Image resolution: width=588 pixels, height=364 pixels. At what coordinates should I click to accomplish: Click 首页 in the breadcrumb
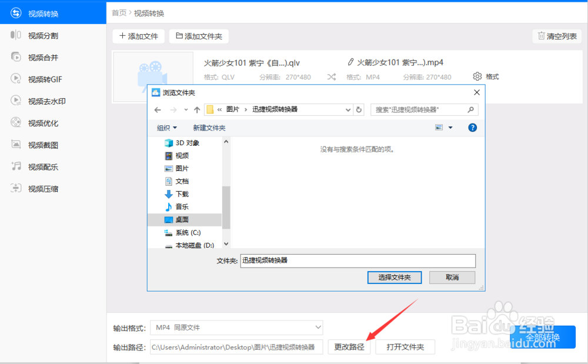pyautogui.click(x=119, y=13)
